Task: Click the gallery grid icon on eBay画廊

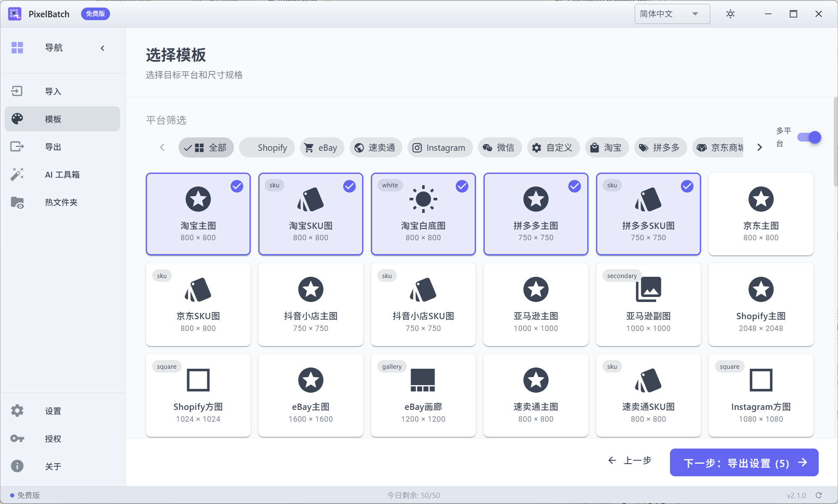Action: click(x=423, y=380)
